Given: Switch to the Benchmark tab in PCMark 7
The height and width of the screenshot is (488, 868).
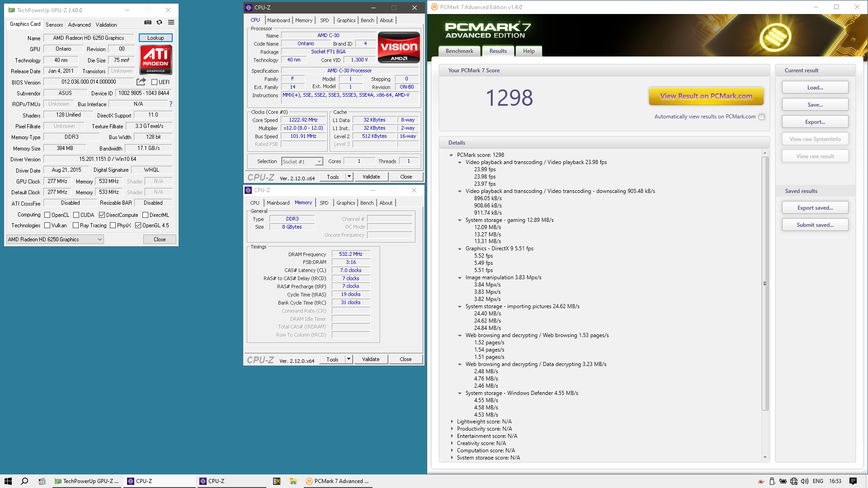Looking at the screenshot, I should click(x=459, y=51).
